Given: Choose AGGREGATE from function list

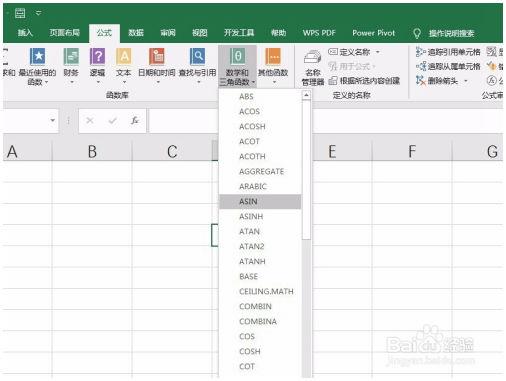Looking at the screenshot, I should 260,172.
